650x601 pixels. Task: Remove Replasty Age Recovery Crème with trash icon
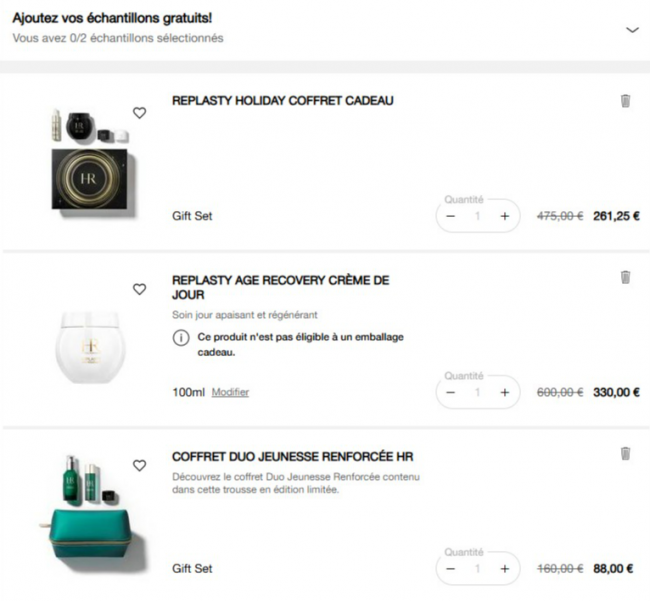[x=625, y=277]
